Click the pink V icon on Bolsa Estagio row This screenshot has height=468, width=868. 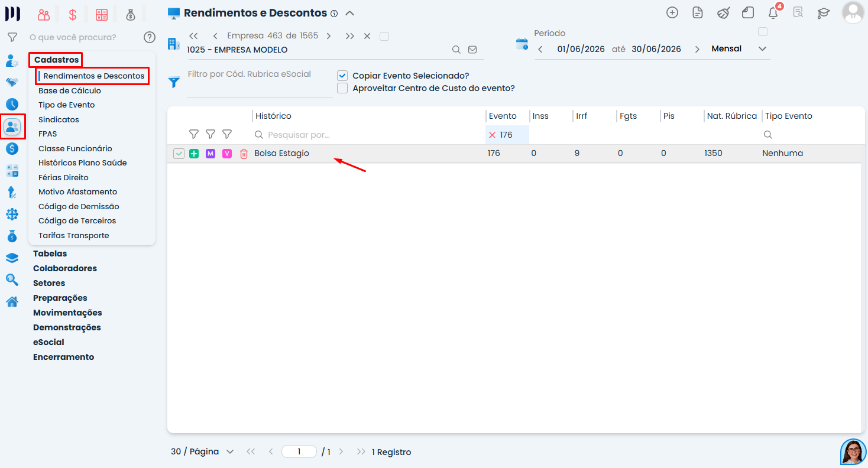226,154
